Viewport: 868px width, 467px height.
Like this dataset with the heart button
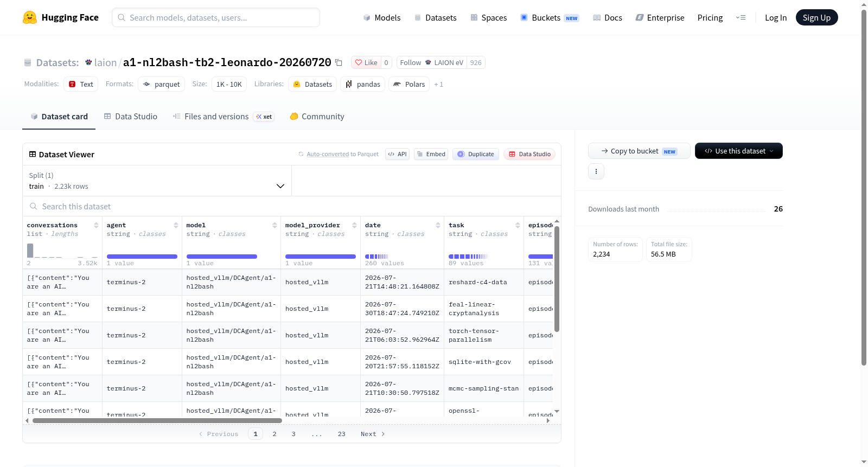coord(366,62)
